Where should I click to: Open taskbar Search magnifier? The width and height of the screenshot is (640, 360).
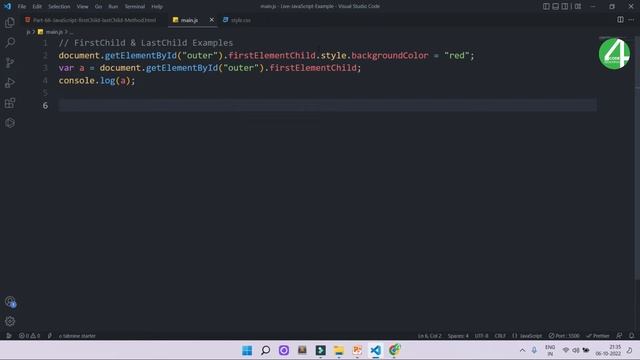point(265,350)
